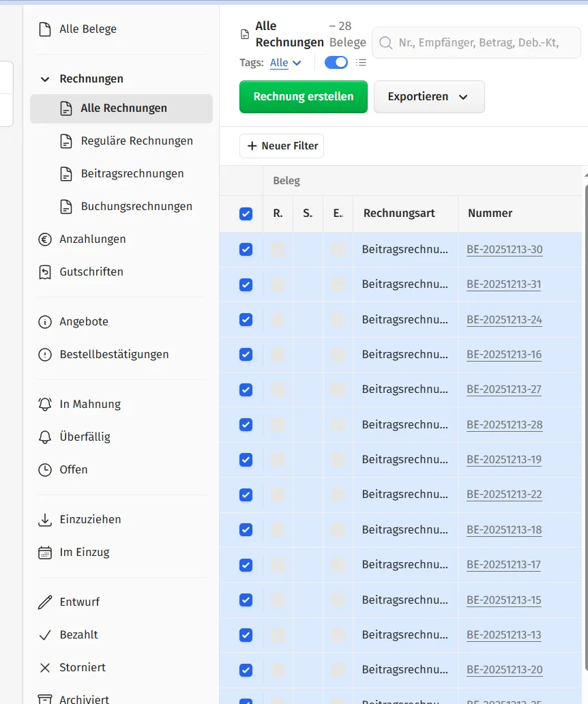
Task: Click the list view icon beside toggle
Action: [362, 63]
